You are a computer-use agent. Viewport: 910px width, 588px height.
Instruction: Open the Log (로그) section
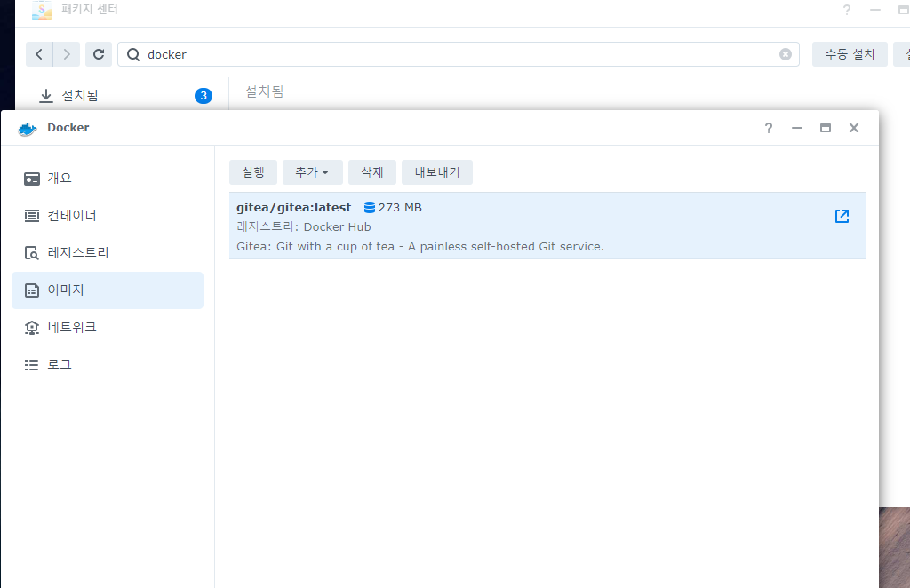pyautogui.click(x=108, y=364)
